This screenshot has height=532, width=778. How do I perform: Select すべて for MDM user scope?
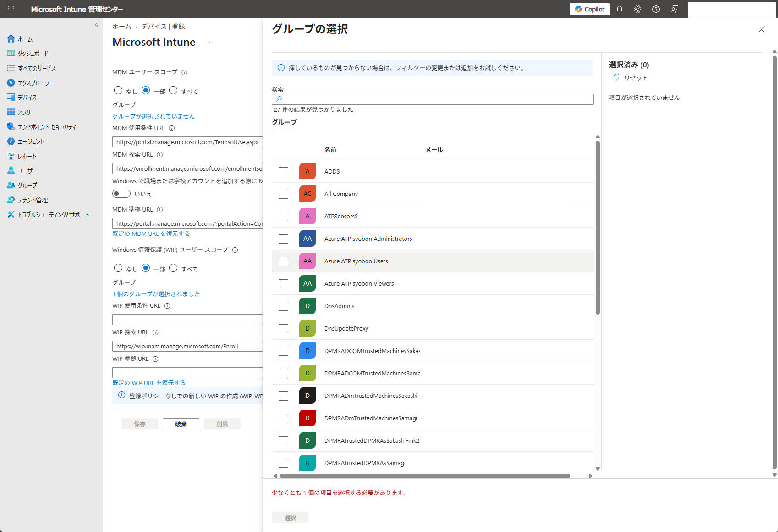173,91
